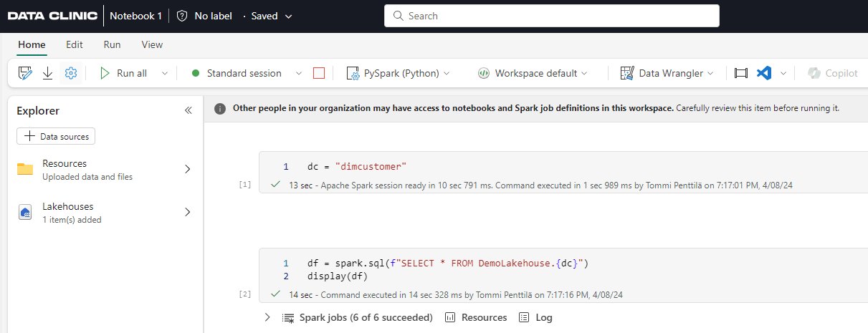Click the Run all button

click(x=123, y=73)
